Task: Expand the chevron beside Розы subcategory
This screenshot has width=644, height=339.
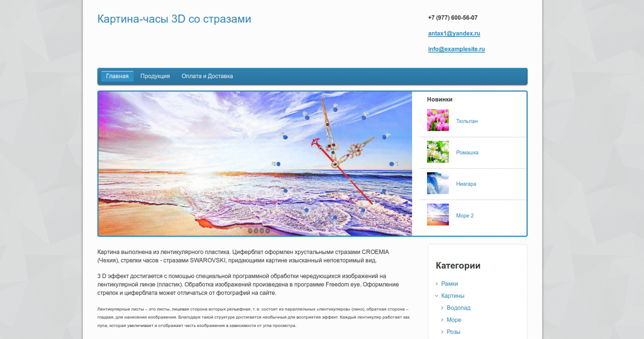Action: point(442,332)
